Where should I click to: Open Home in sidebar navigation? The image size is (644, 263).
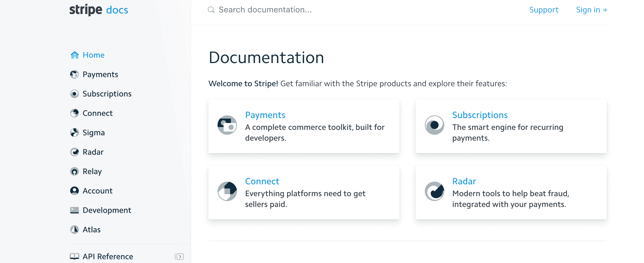93,55
